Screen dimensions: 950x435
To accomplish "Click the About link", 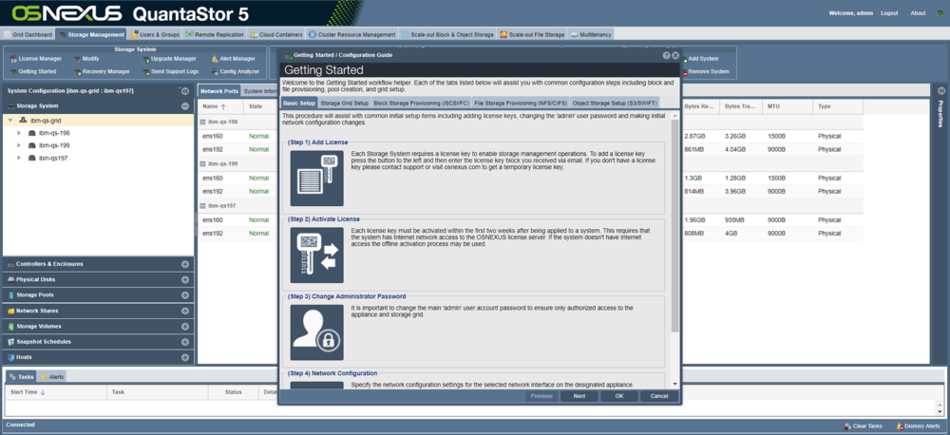I will 918,13.
